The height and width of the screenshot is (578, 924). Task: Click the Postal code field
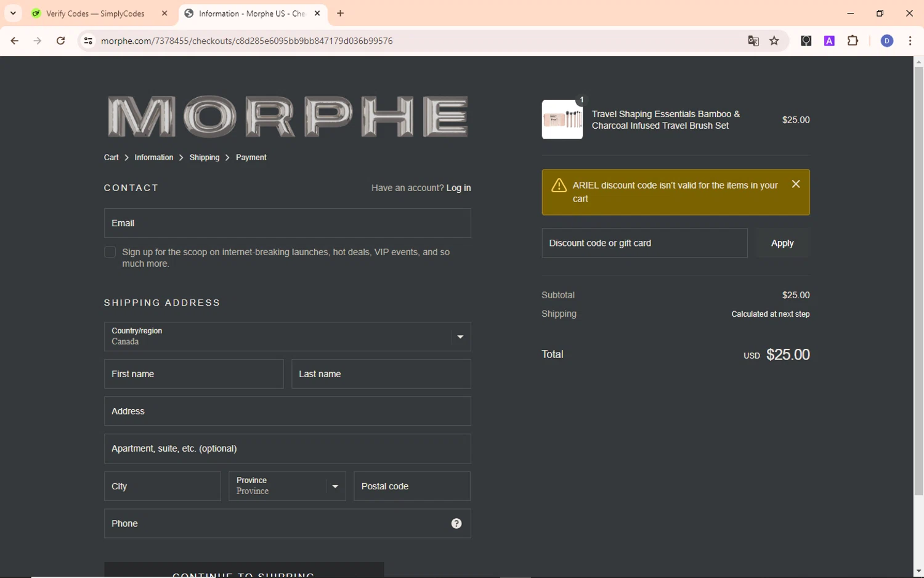pyautogui.click(x=412, y=486)
